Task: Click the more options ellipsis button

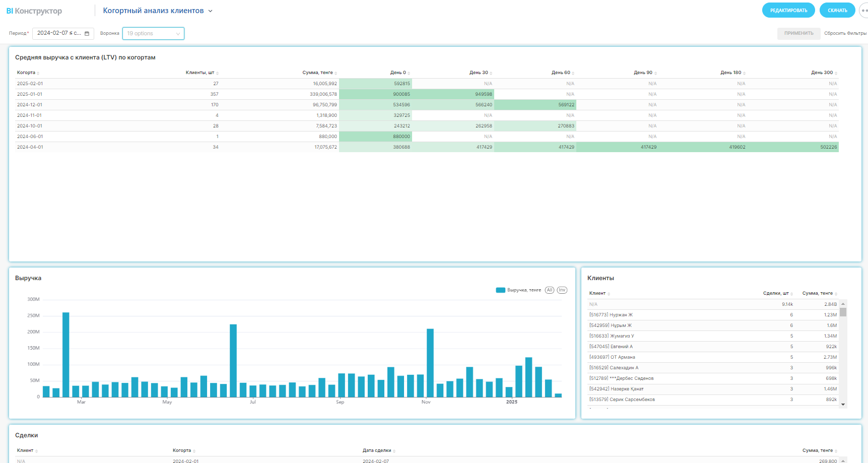Action: click(x=863, y=11)
